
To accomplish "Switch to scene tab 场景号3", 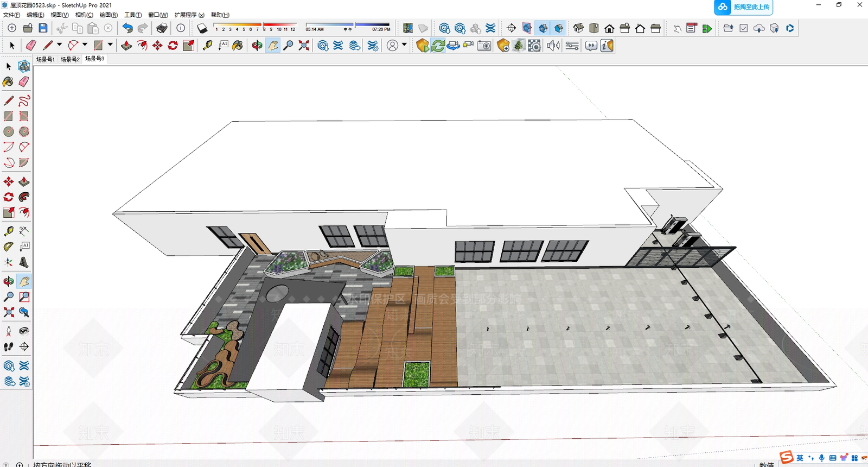I will (94, 59).
